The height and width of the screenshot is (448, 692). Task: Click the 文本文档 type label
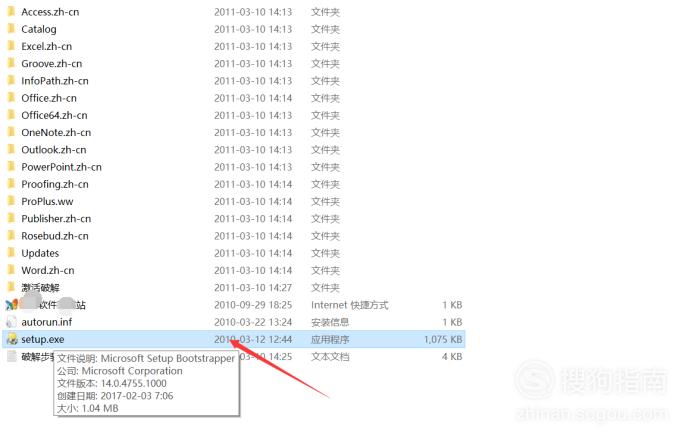pos(330,357)
